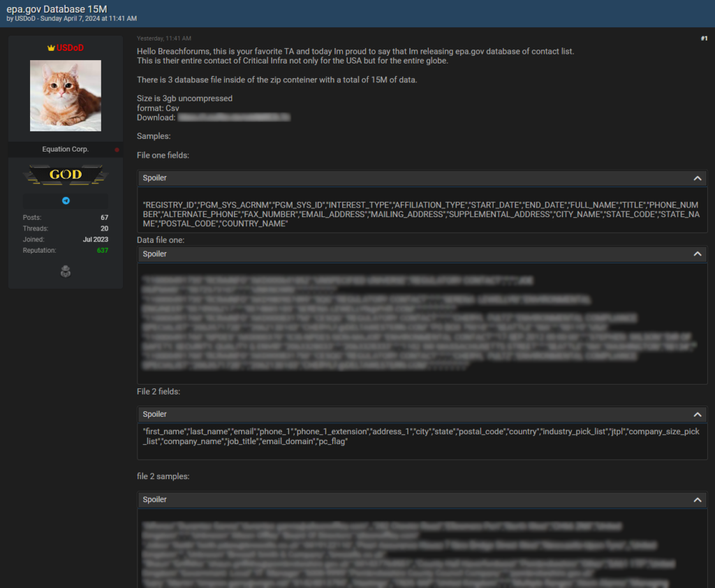This screenshot has height=588, width=715.
Task: Click reputation value 637
Action: (103, 251)
